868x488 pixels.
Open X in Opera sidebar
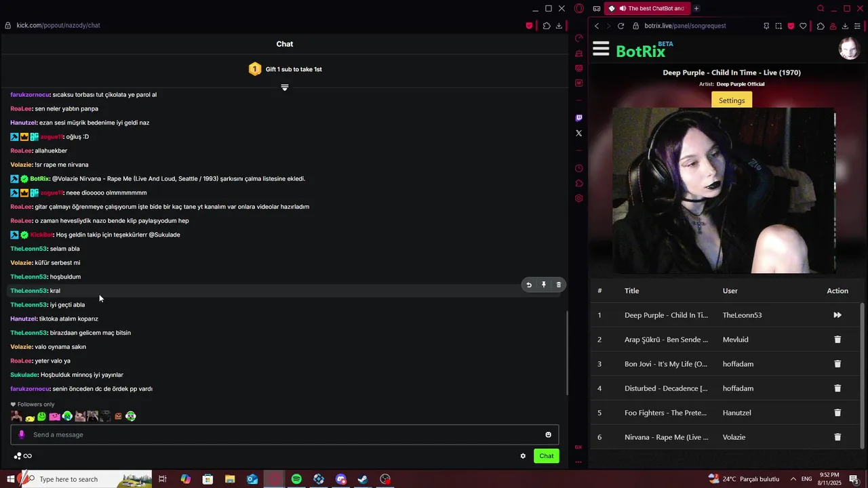[578, 134]
